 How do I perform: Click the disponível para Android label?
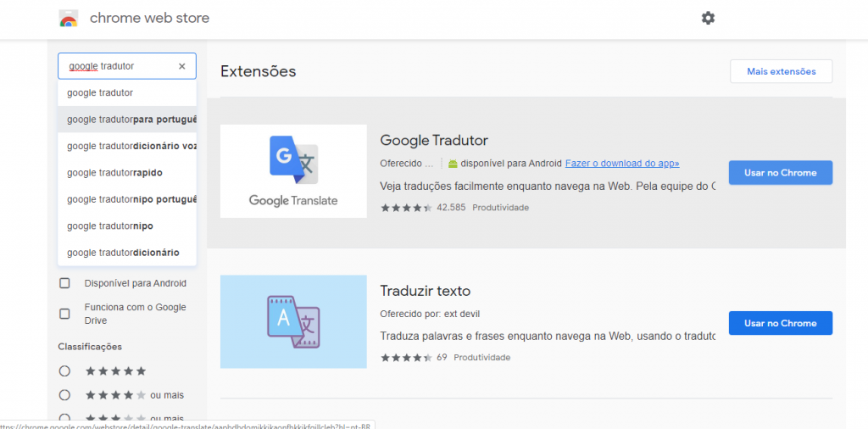point(511,164)
